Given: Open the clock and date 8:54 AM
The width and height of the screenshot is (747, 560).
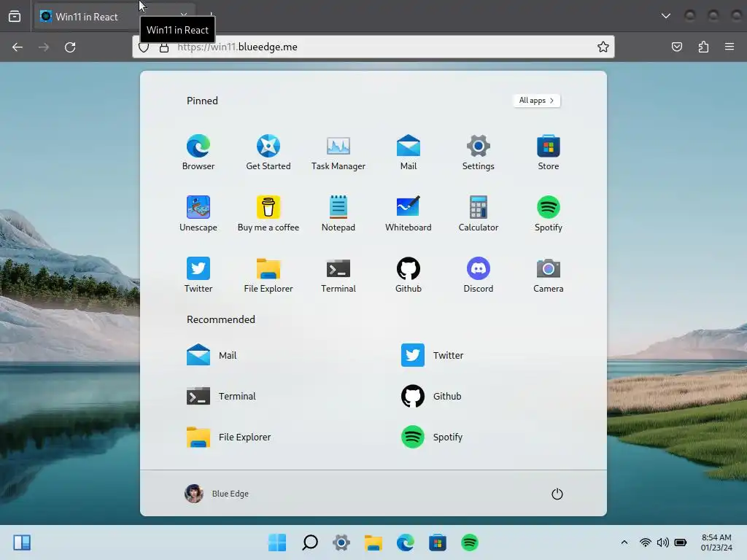Looking at the screenshot, I should (716, 542).
